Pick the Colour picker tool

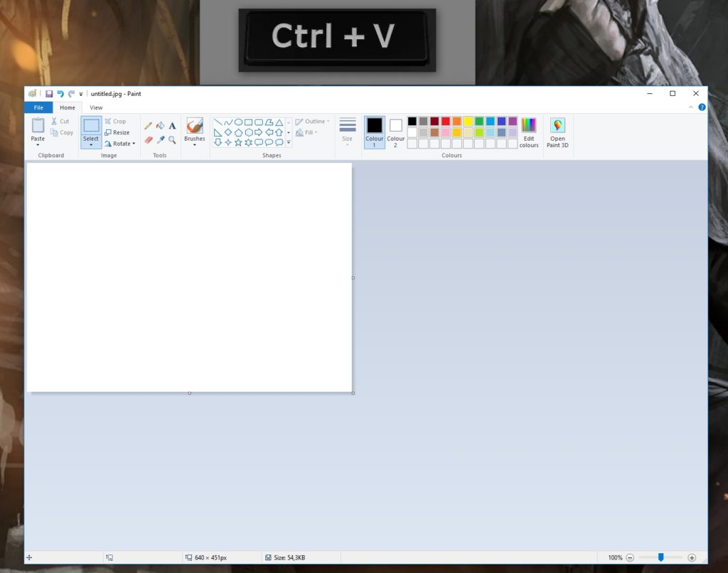pyautogui.click(x=161, y=140)
